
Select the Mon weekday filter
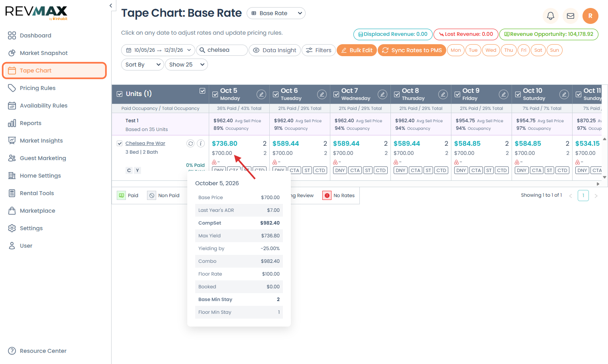(456, 50)
